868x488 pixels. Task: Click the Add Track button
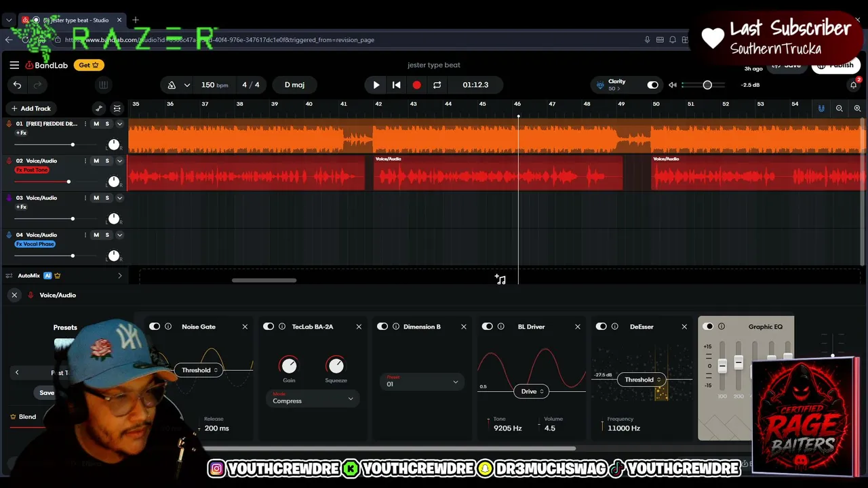coord(31,108)
